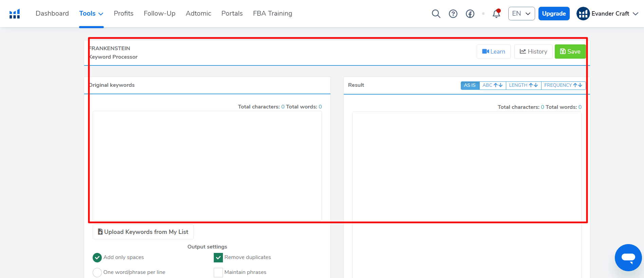The image size is (644, 278).
Task: Select Add only spaces radio option
Action: click(97, 258)
